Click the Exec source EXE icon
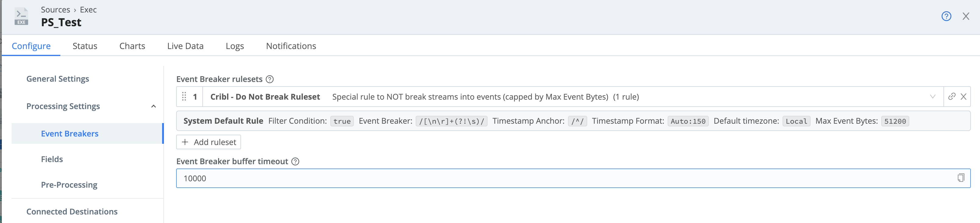Screen dimensions: 980x223 click(x=22, y=16)
